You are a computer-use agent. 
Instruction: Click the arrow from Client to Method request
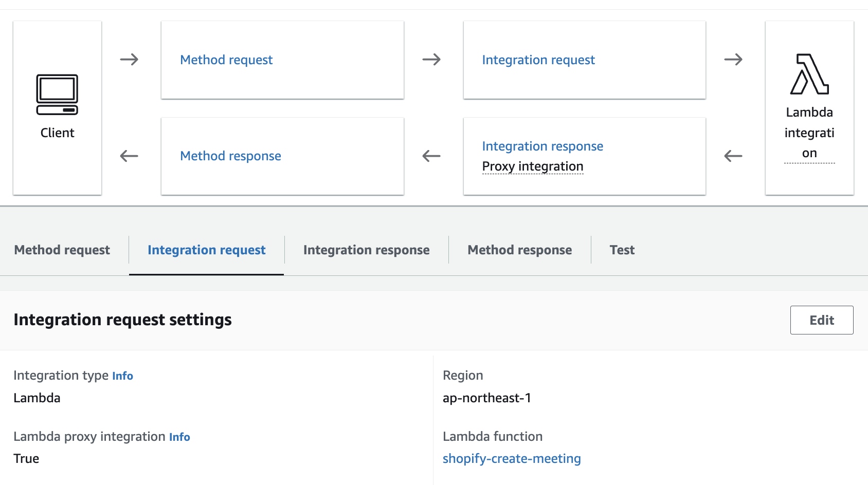(x=129, y=60)
